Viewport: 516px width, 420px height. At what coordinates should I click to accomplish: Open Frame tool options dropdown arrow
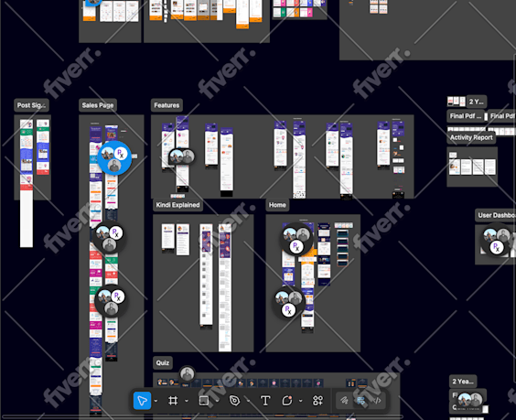point(187,401)
